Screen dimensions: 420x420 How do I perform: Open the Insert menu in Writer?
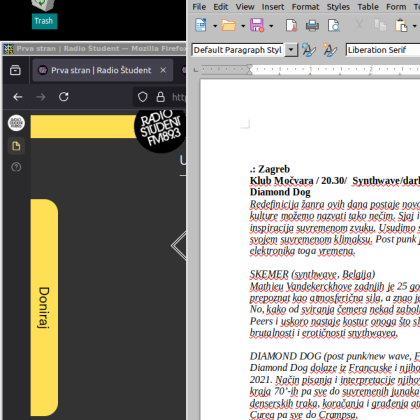(x=273, y=7)
